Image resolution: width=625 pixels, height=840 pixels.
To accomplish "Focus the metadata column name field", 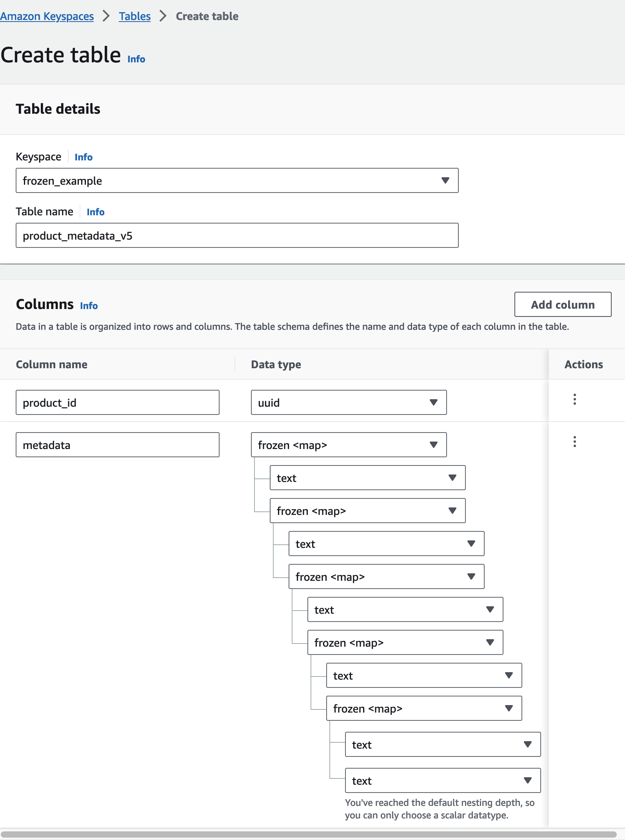I will point(117,445).
